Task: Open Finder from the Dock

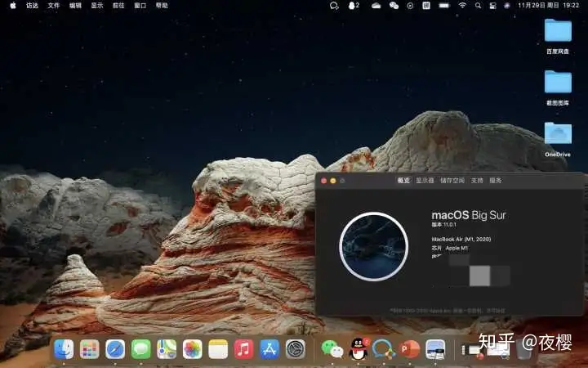Action: pos(64,349)
